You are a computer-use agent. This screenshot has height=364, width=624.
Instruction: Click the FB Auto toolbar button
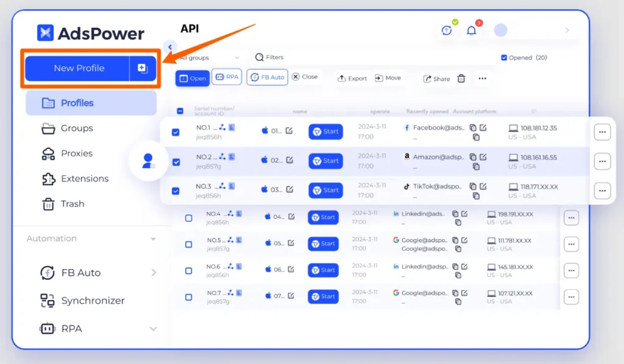pyautogui.click(x=268, y=77)
